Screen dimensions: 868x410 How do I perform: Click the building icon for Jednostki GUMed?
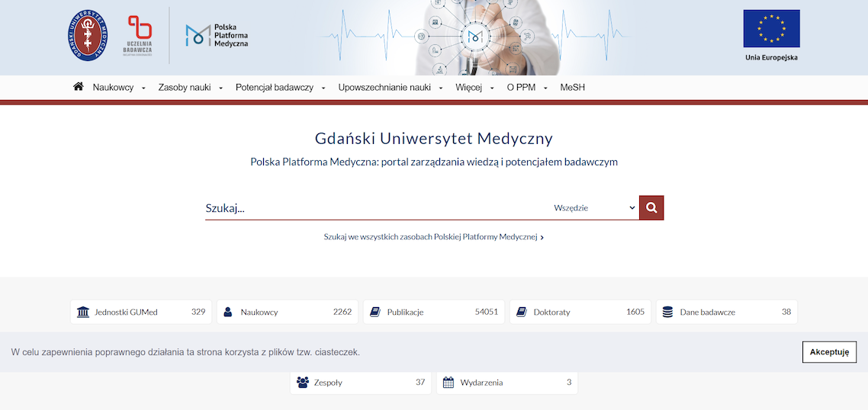pyautogui.click(x=83, y=312)
